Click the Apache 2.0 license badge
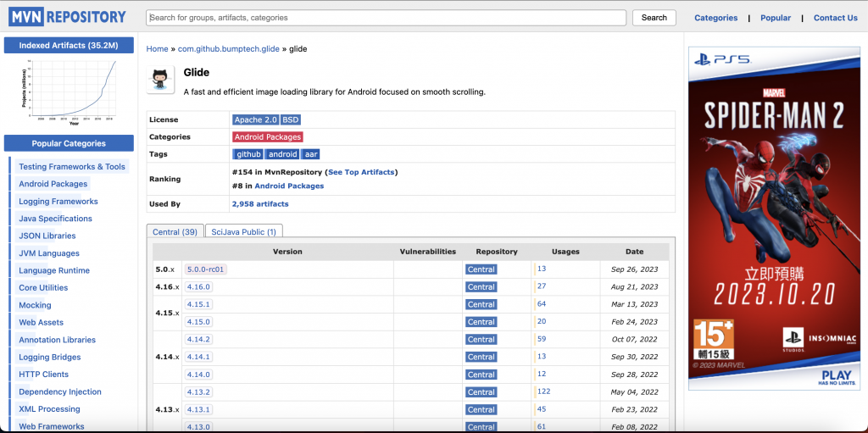This screenshot has width=868, height=433. tap(255, 119)
